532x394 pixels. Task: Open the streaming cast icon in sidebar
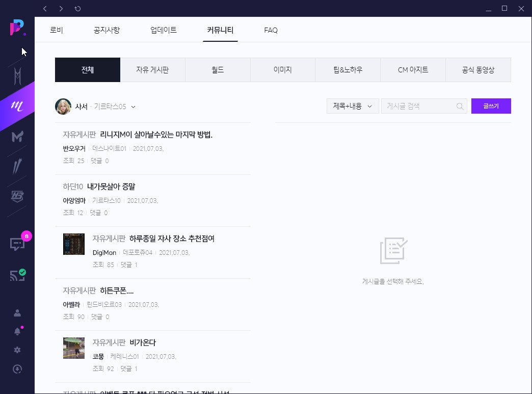[x=17, y=276]
